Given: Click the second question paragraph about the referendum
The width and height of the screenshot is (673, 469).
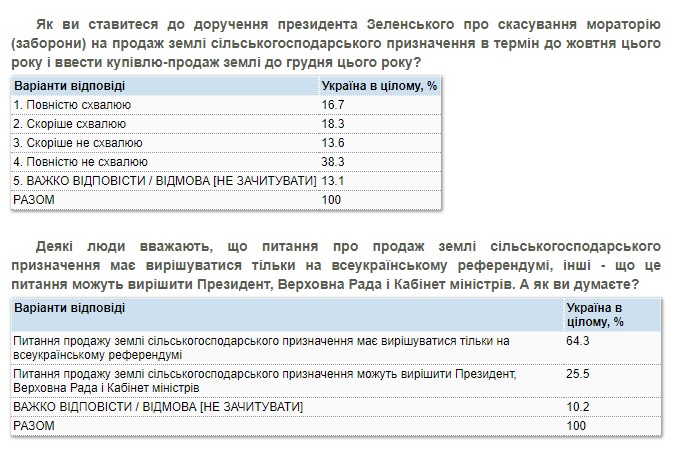Looking at the screenshot, I should point(336,265).
